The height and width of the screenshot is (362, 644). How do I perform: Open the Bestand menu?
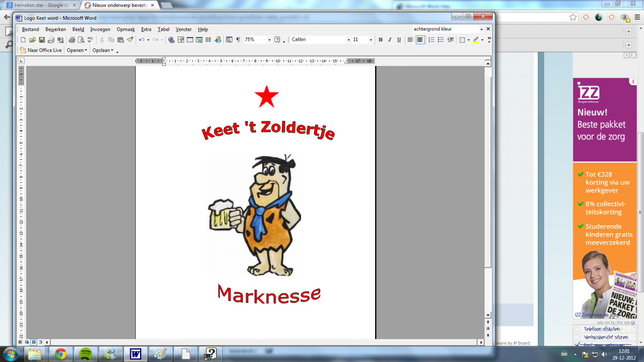[31, 29]
